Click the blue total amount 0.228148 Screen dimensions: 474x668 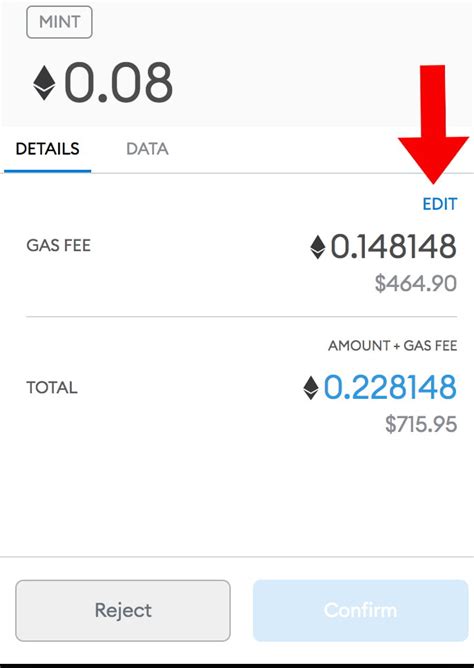(390, 388)
